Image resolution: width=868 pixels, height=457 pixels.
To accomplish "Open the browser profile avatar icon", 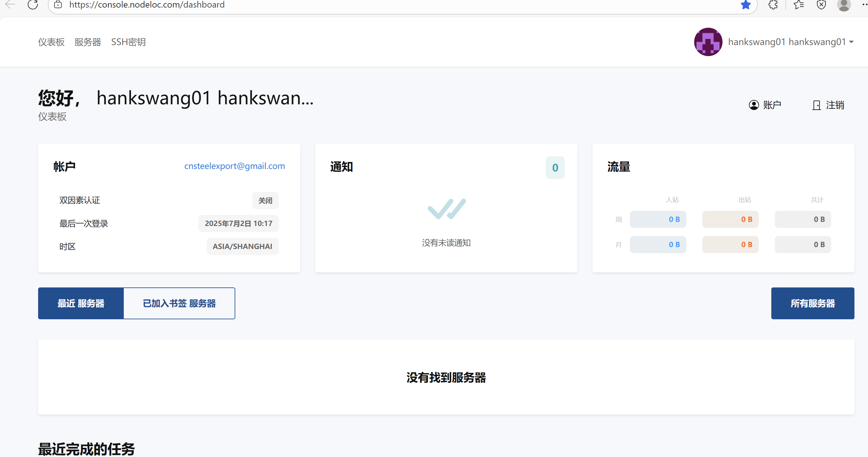I will [844, 5].
